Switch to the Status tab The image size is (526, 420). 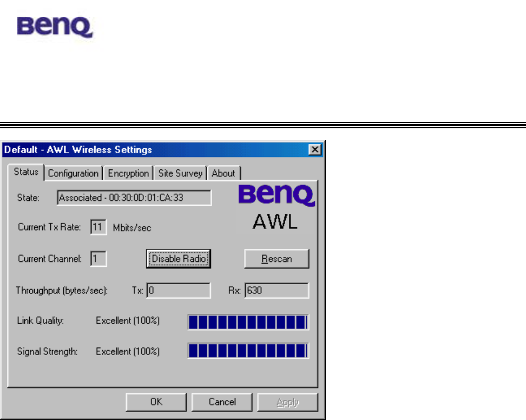[x=26, y=172]
